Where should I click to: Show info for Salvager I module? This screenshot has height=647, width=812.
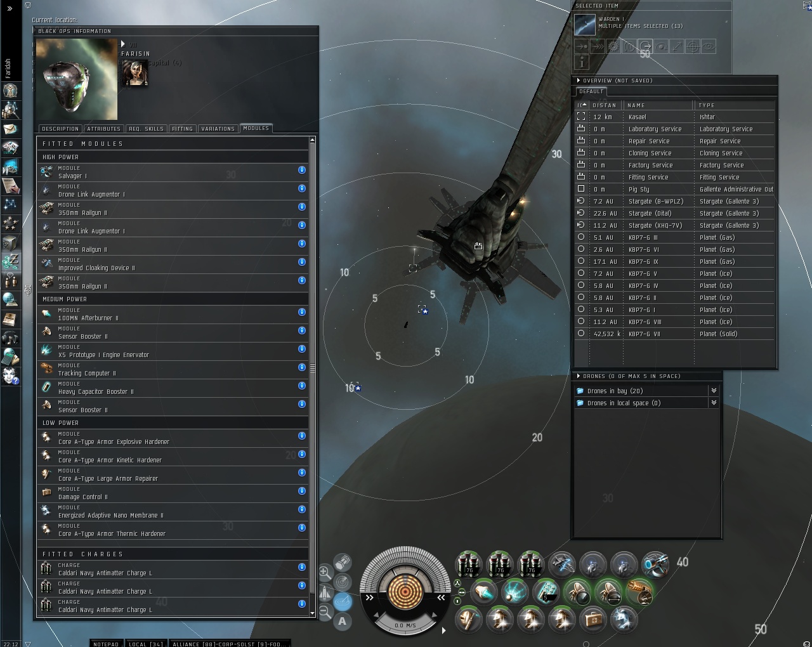tap(302, 170)
